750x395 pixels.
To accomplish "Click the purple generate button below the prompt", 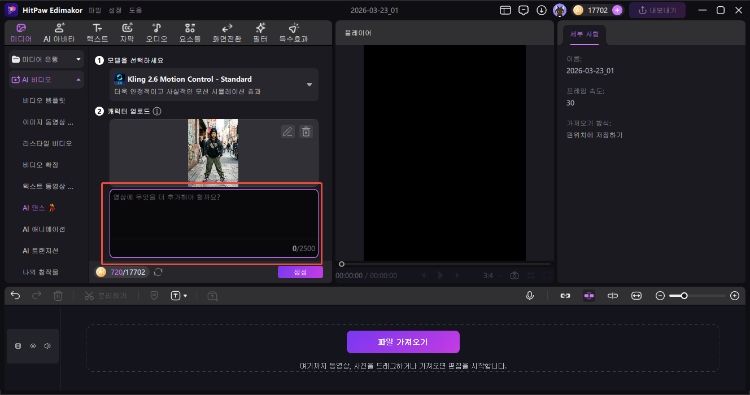I will click(300, 272).
